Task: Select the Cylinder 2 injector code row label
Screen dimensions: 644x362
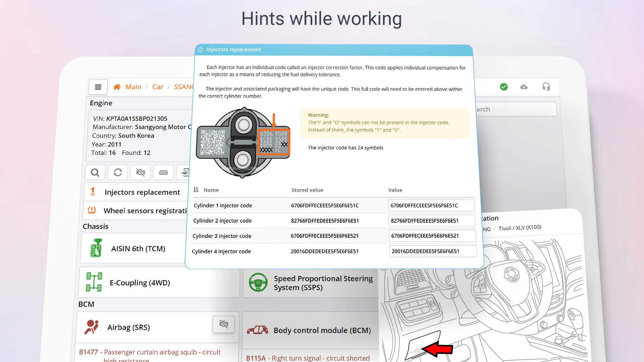Action: [x=222, y=221]
